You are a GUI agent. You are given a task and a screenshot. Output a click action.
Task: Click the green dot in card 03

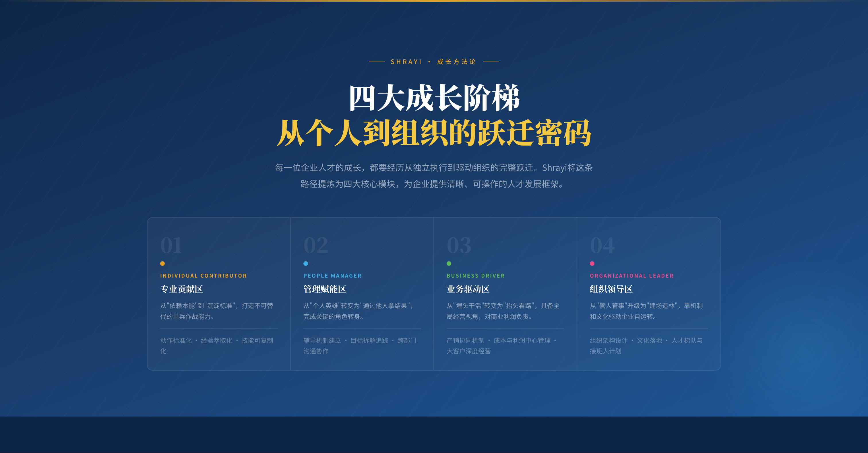tap(449, 264)
